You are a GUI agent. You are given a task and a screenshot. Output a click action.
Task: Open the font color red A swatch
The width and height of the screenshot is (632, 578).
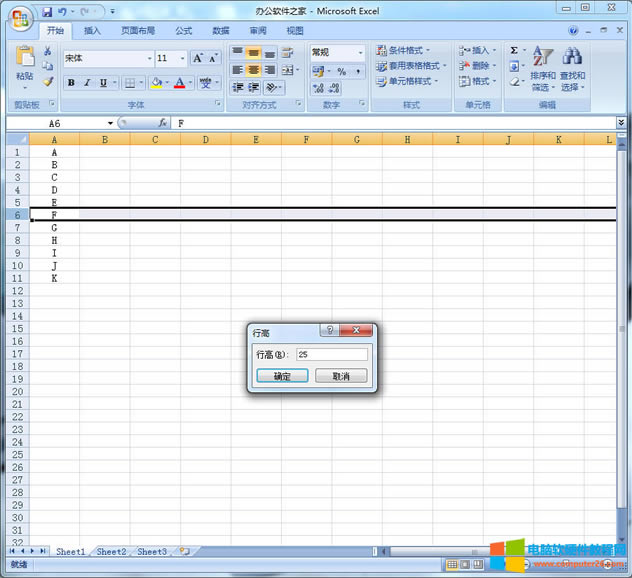tap(179, 83)
